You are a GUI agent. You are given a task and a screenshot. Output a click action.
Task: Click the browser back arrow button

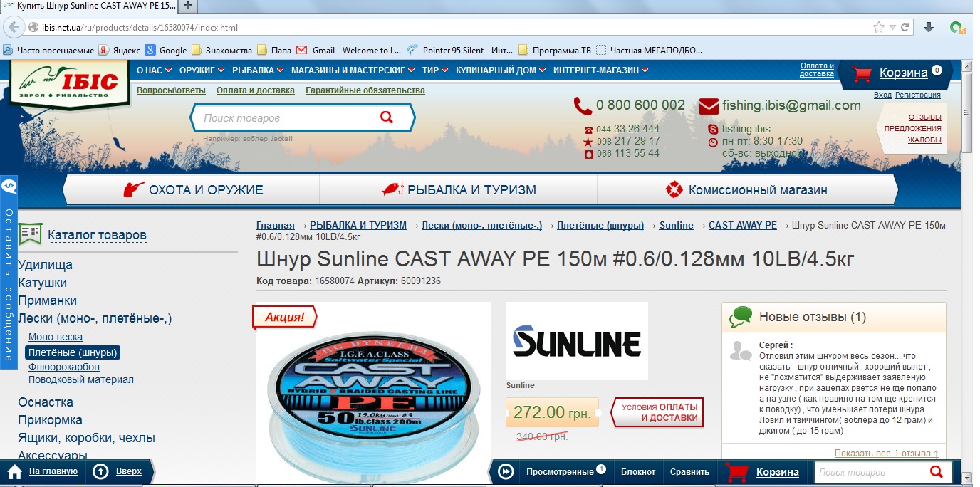tap(13, 27)
